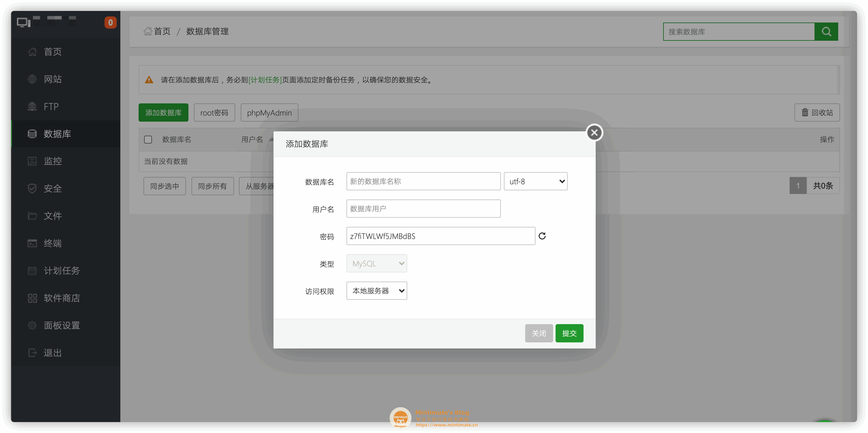The image size is (868, 433).
Task: Open 首页 in the sidebar
Action: [x=66, y=52]
